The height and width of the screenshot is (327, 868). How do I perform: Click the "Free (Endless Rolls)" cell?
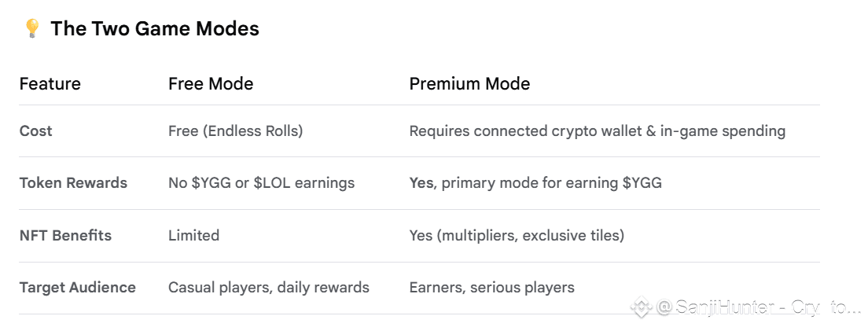point(235,130)
